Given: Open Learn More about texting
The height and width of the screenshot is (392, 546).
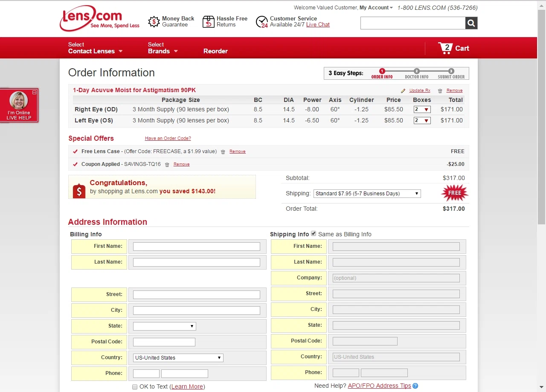Looking at the screenshot, I should (x=187, y=387).
